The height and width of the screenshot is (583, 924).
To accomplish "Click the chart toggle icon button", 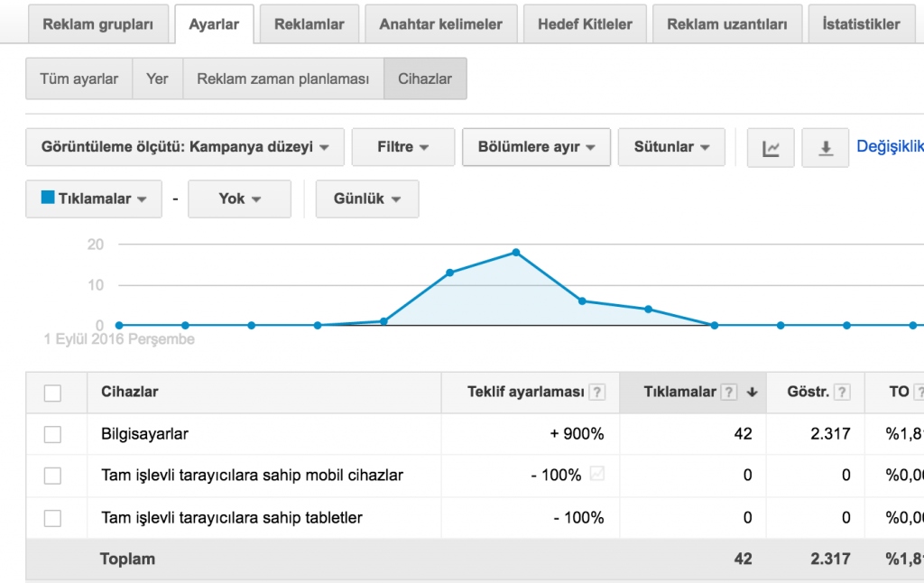I will [x=771, y=148].
